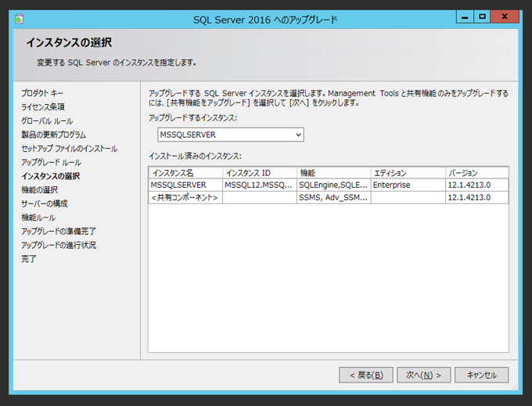Select アップグレード ルール step
This screenshot has height=406, width=532.
coord(51,163)
